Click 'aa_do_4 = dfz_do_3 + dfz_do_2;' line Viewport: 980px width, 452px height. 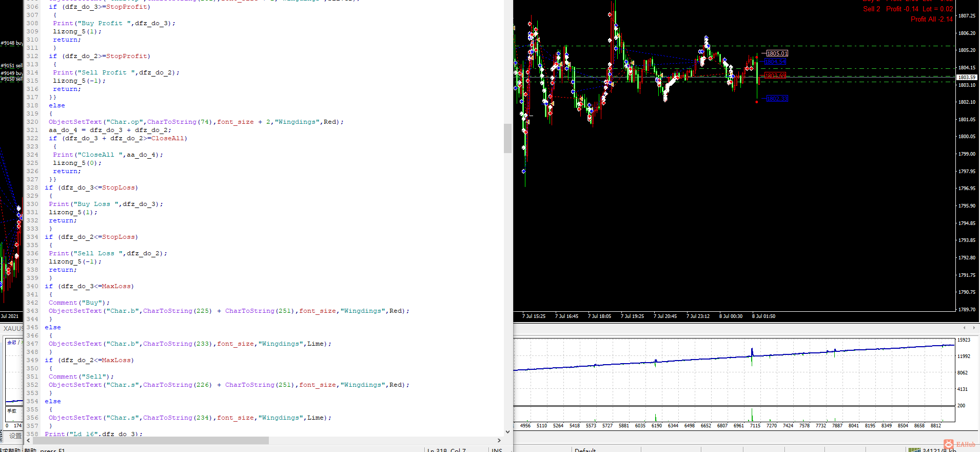coord(110,130)
